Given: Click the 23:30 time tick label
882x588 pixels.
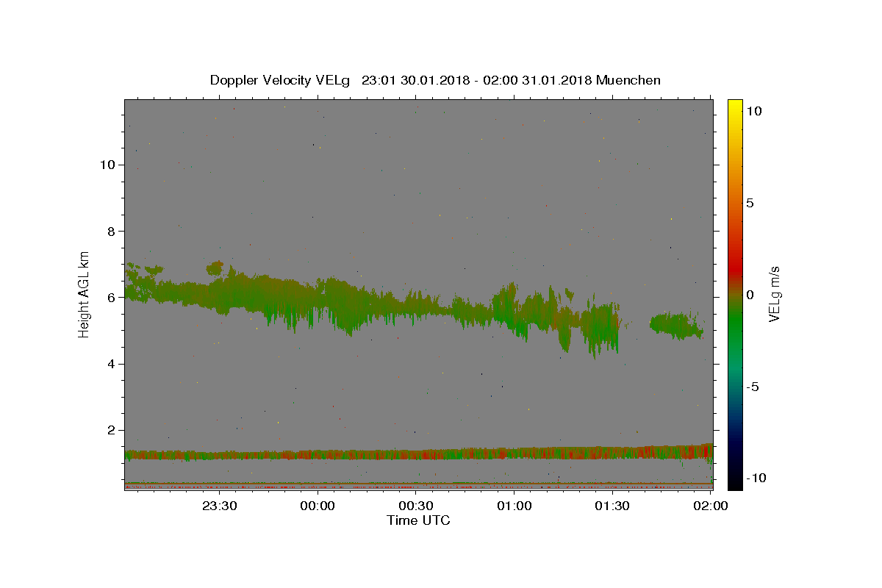Looking at the screenshot, I should pos(219,506).
